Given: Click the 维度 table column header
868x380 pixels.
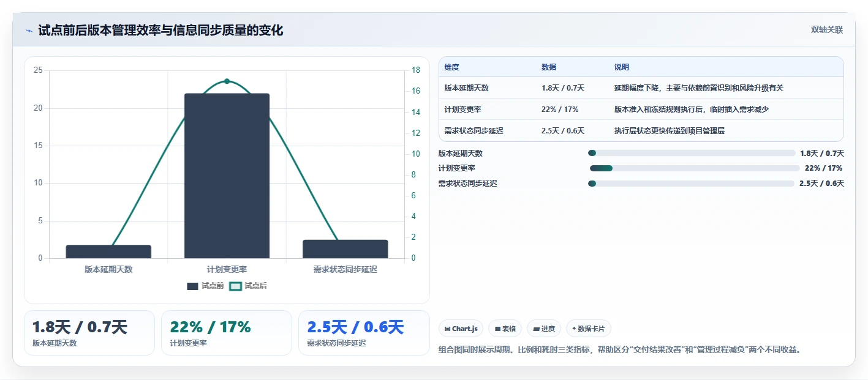Looking at the screenshot, I should (x=452, y=67).
